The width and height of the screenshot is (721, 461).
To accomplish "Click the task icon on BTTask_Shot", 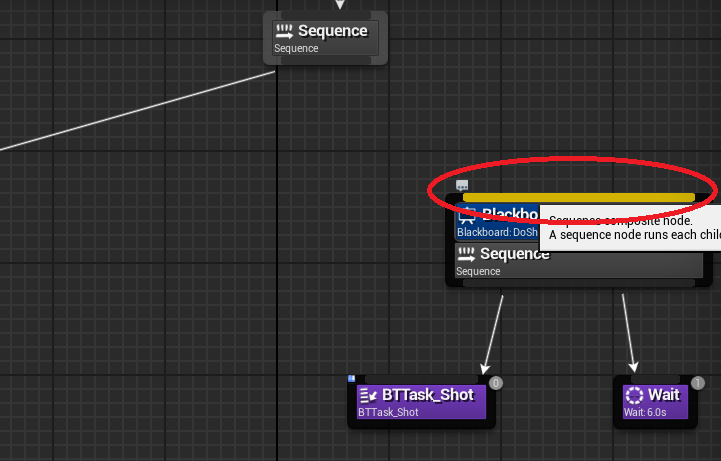I will 368,395.
